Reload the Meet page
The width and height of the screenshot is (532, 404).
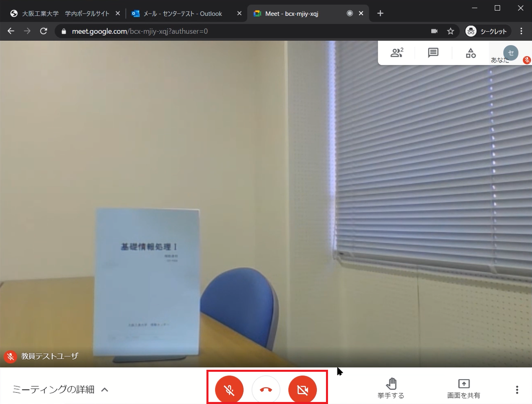[x=44, y=31]
